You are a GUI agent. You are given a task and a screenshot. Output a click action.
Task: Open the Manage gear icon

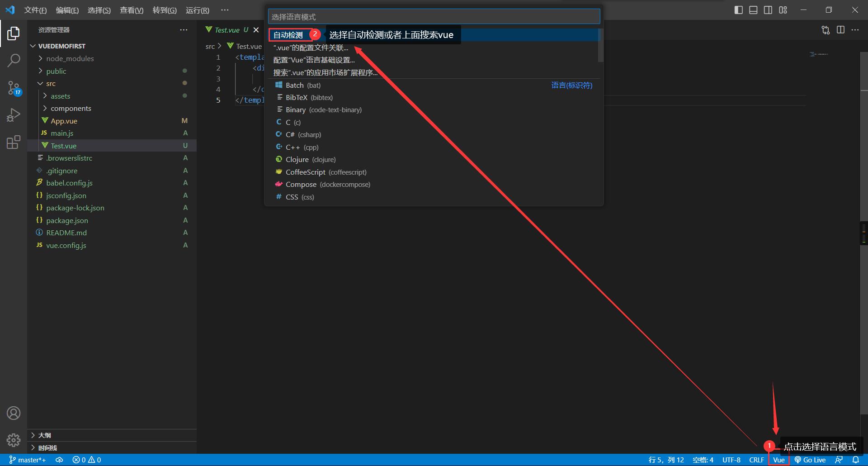click(x=14, y=440)
